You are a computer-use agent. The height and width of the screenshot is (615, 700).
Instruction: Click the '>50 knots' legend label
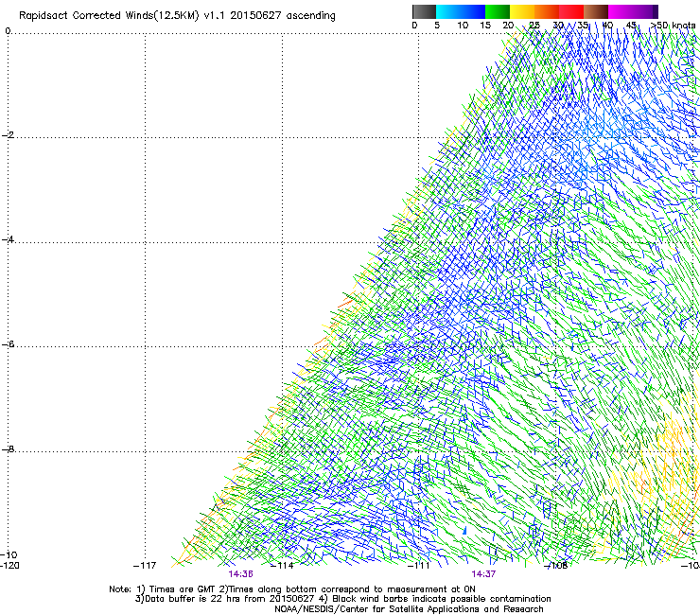[674, 26]
